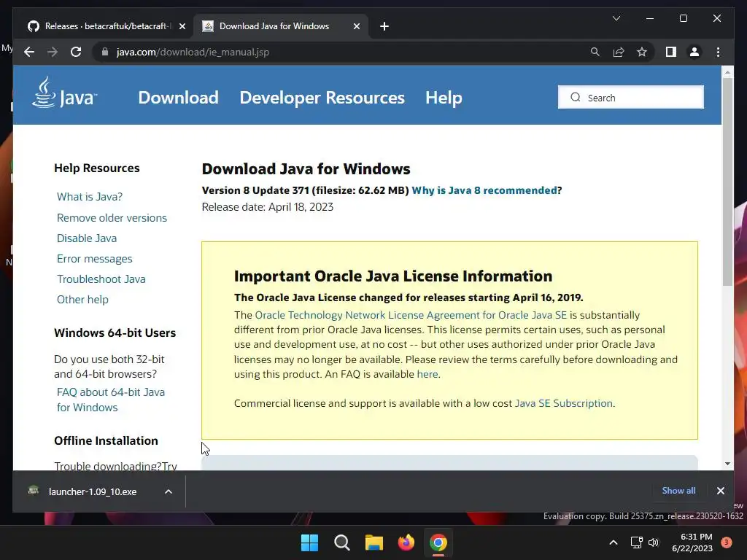The width and height of the screenshot is (747, 560).
Task: Expand options chevron for launcher-1.09_10.exe
Action: pos(169,491)
